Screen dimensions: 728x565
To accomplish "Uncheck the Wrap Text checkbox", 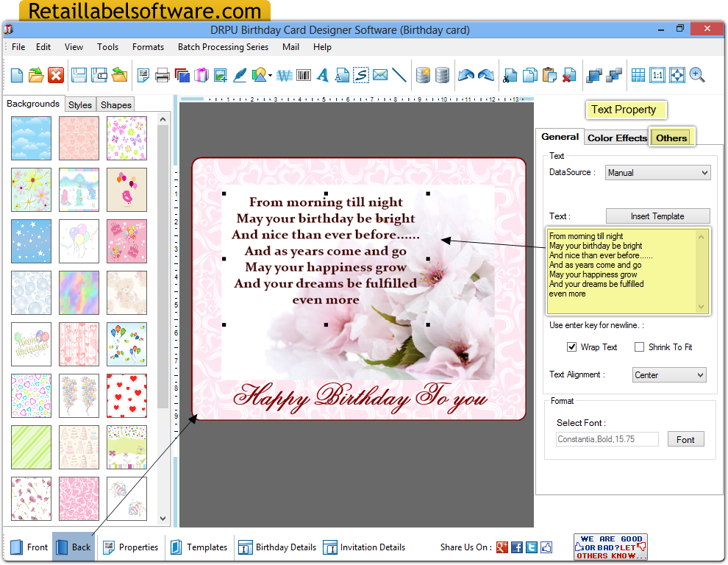I will click(x=571, y=347).
